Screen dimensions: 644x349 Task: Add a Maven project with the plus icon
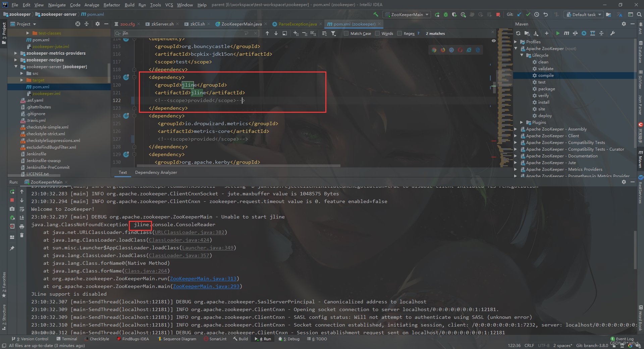547,33
